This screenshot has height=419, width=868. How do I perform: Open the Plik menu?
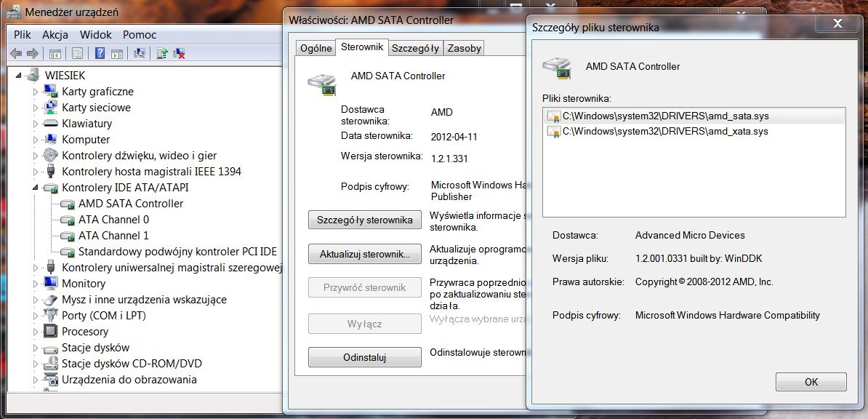click(23, 34)
